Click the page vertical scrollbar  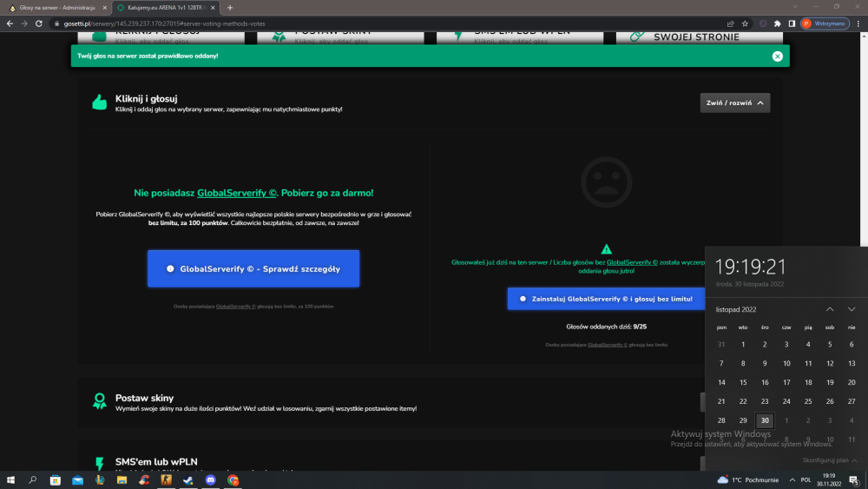tap(865, 138)
